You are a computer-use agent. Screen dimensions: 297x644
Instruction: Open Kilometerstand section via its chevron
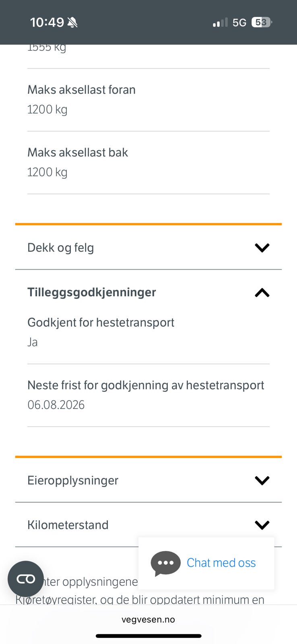tap(262, 525)
